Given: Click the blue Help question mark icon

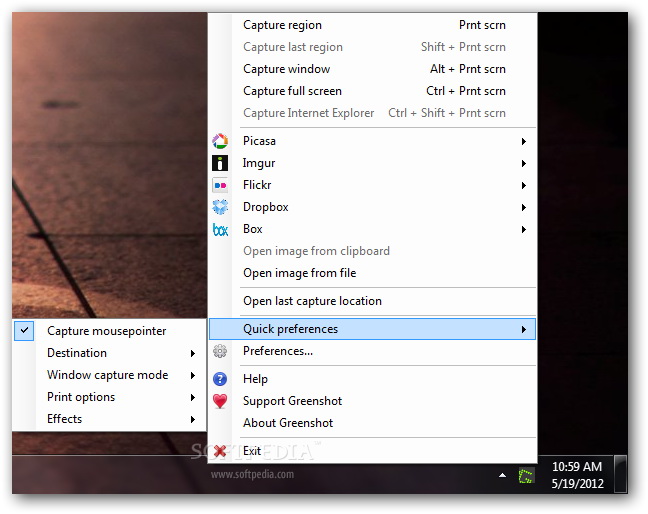Looking at the screenshot, I should click(x=220, y=379).
